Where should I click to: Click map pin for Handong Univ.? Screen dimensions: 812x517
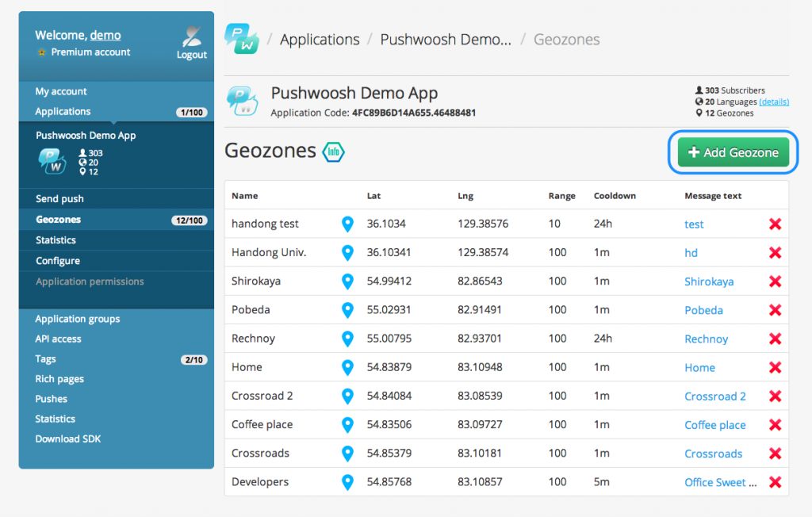tap(347, 253)
